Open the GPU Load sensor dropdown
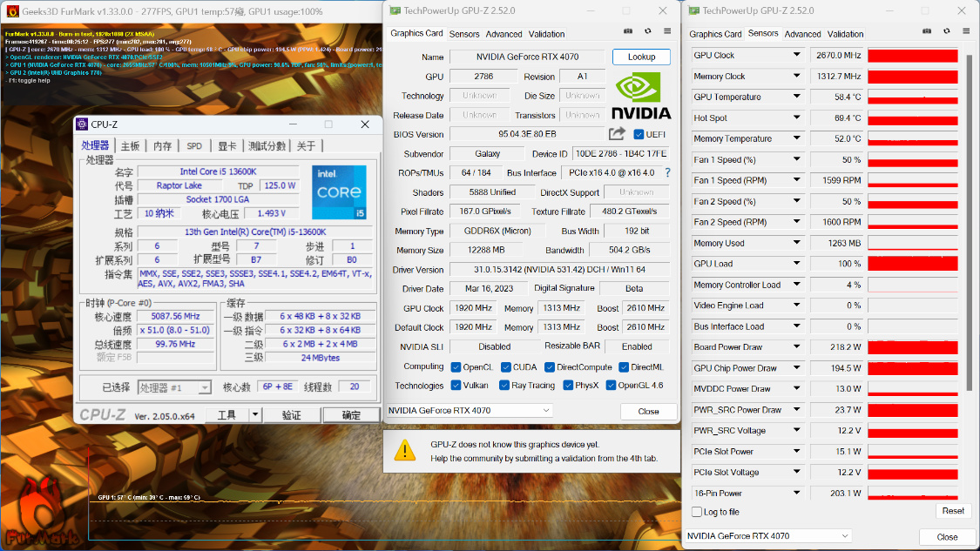The height and width of the screenshot is (551, 980). (796, 264)
